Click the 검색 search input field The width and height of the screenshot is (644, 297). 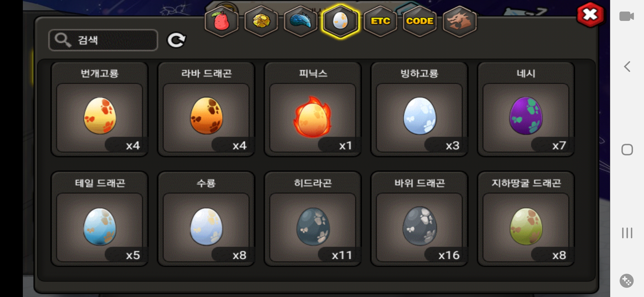click(103, 40)
